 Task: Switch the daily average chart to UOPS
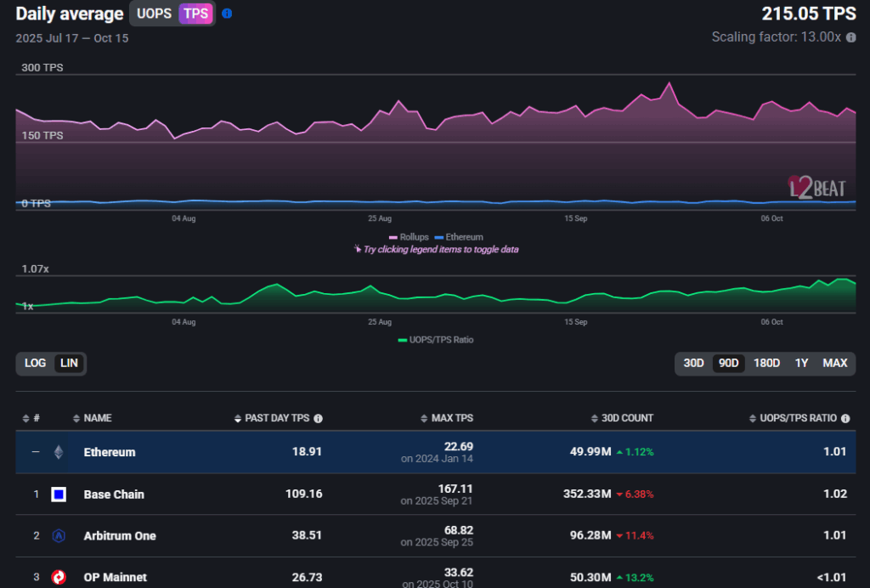click(x=154, y=14)
